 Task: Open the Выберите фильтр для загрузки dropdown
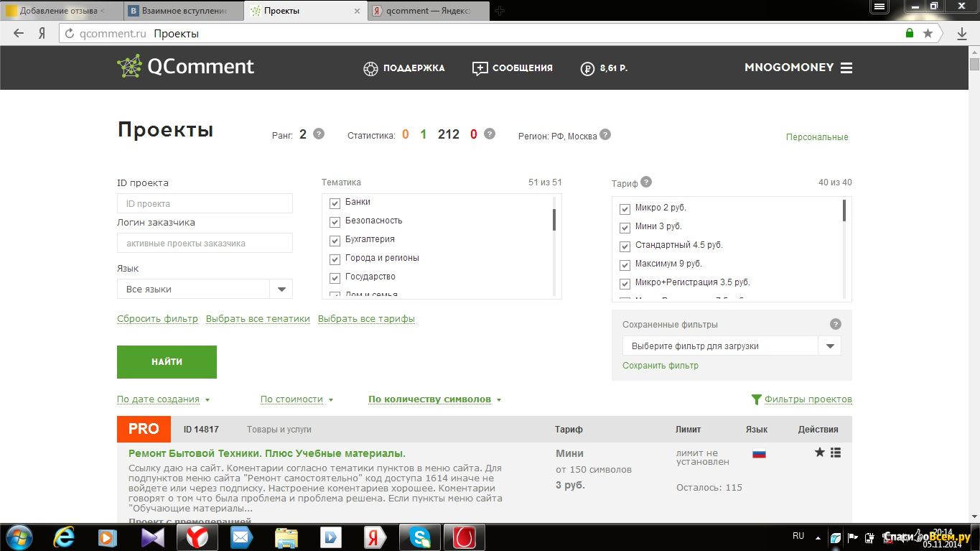(x=732, y=346)
